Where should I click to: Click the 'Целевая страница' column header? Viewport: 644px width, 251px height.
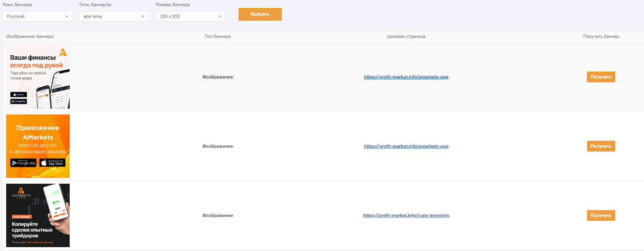pos(406,36)
